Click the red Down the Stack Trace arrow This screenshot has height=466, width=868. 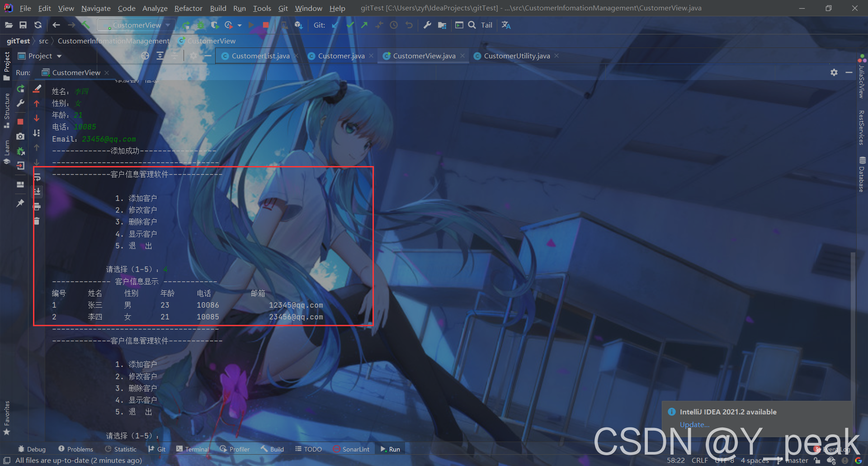click(x=37, y=118)
